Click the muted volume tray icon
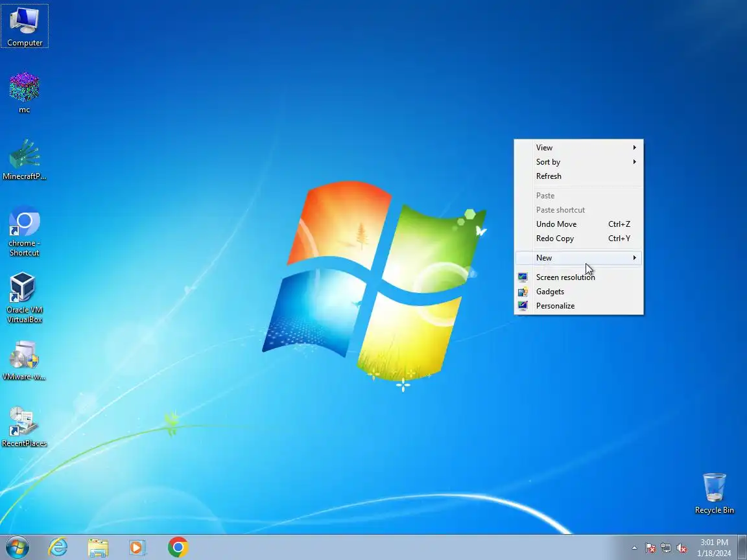 click(682, 548)
